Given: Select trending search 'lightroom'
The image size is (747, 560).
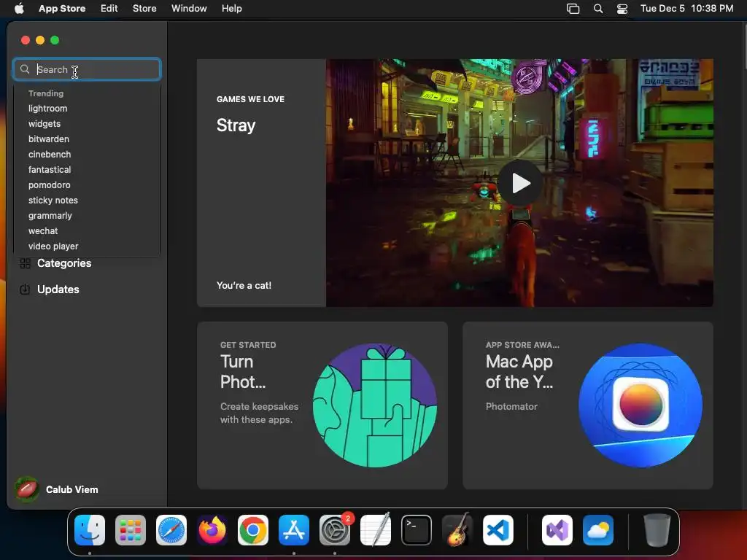Looking at the screenshot, I should click(x=47, y=109).
